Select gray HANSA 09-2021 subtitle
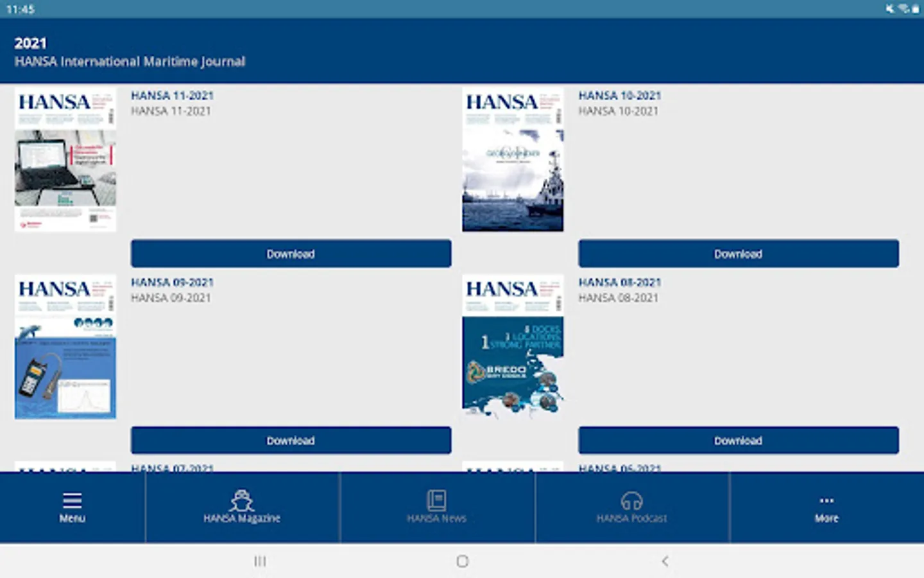The image size is (924, 578). 171,298
